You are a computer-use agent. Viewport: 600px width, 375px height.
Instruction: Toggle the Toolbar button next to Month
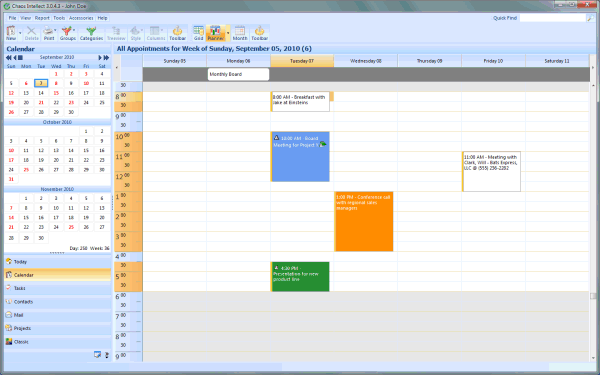tap(259, 33)
